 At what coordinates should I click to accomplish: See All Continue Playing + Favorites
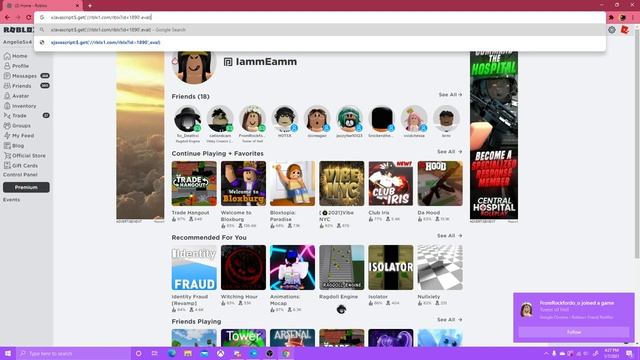pos(449,152)
